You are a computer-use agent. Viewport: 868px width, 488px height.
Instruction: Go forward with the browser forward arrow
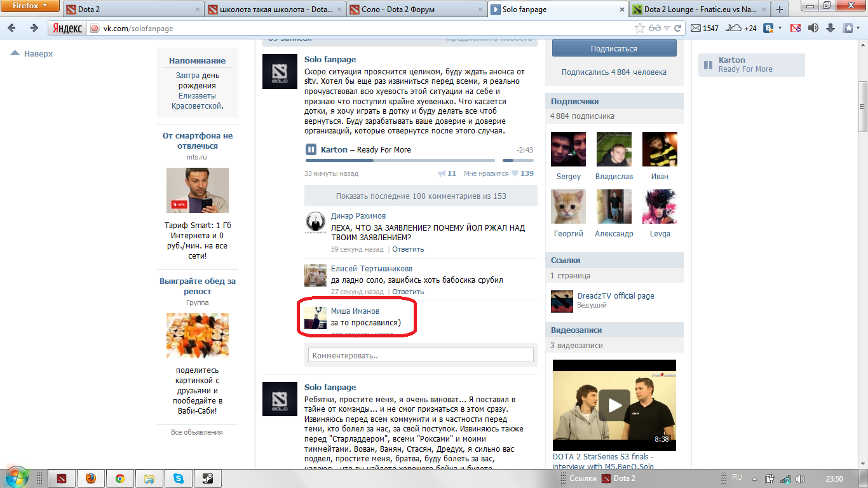tap(34, 28)
